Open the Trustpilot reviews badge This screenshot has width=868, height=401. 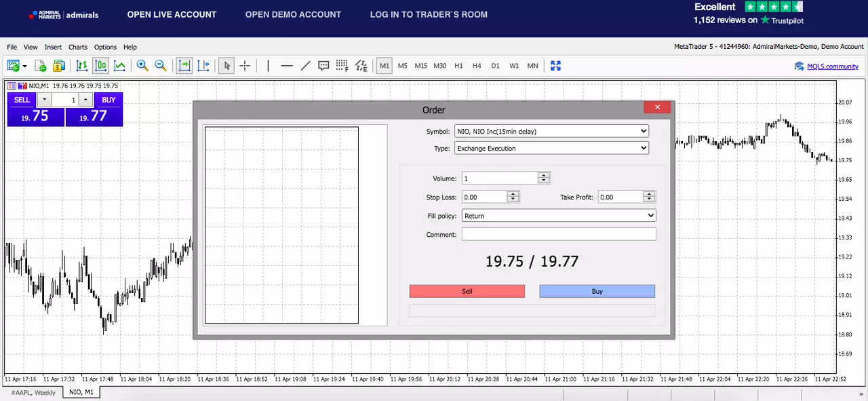click(x=748, y=14)
